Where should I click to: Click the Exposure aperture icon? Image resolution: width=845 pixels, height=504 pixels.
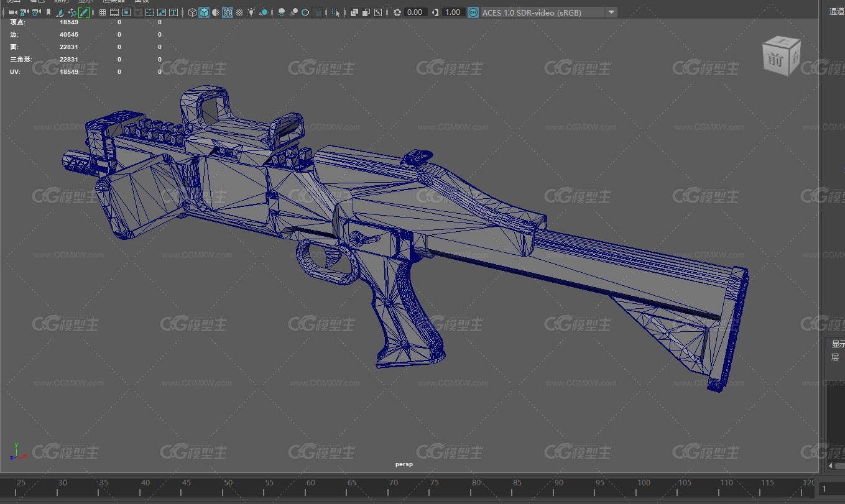(x=397, y=12)
